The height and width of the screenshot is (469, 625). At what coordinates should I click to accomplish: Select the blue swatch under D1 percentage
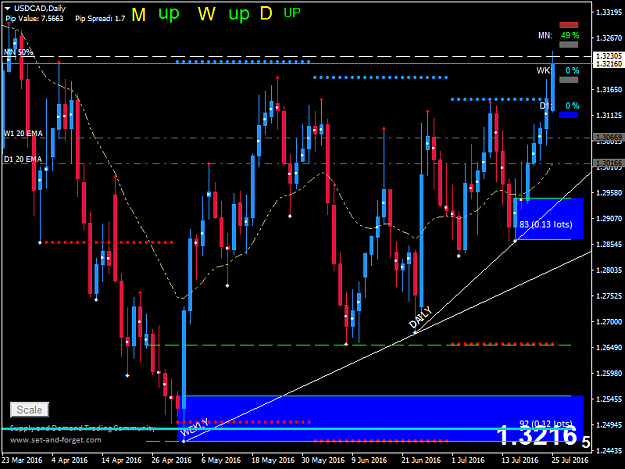568,115
